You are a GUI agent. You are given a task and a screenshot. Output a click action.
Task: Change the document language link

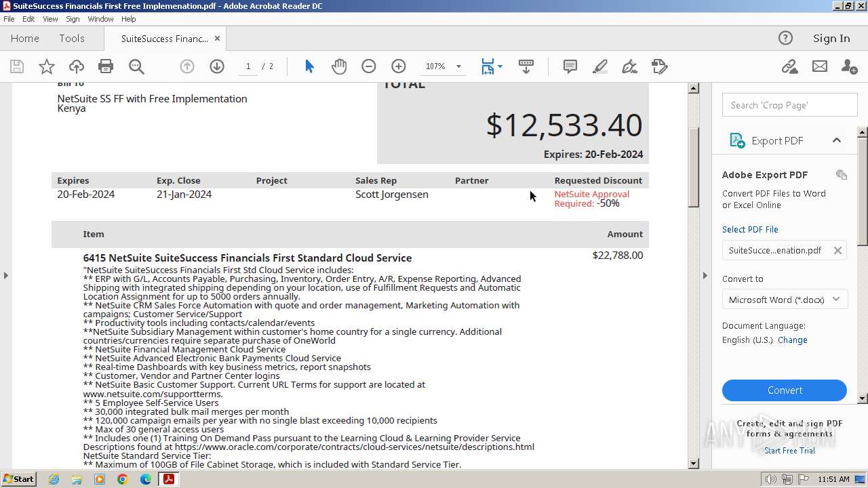pos(793,340)
